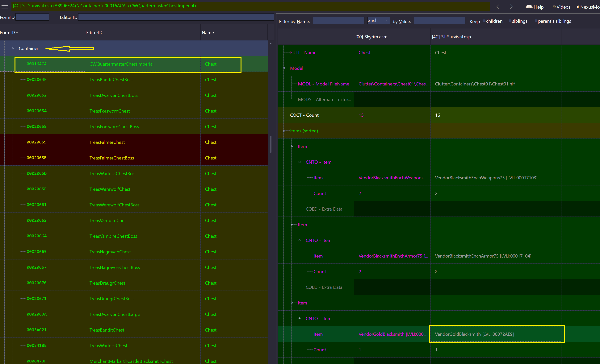
Task: Collapse CNTO - Item holding VendorBlacksmithEnchWeapons75
Action: [x=299, y=162]
